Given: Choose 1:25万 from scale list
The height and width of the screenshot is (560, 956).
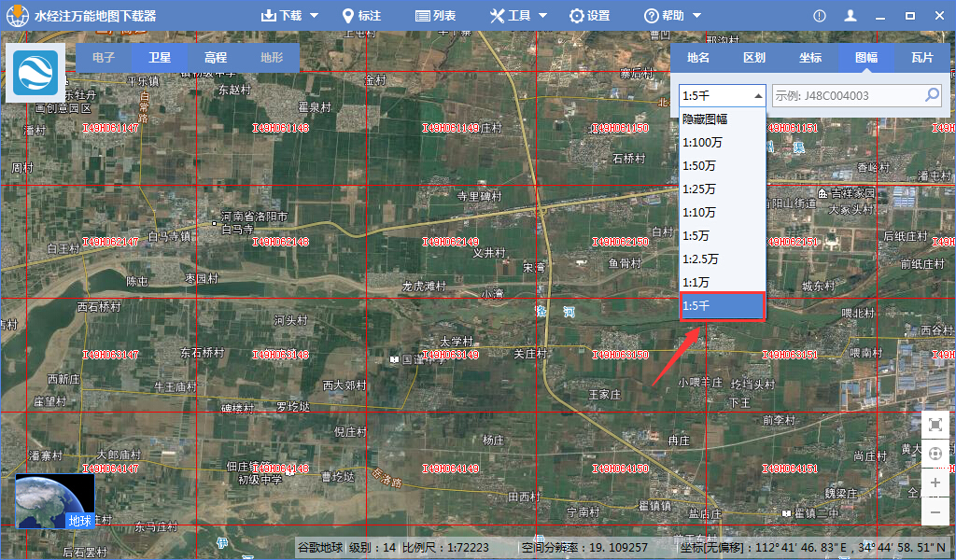Looking at the screenshot, I should pyautogui.click(x=723, y=189).
